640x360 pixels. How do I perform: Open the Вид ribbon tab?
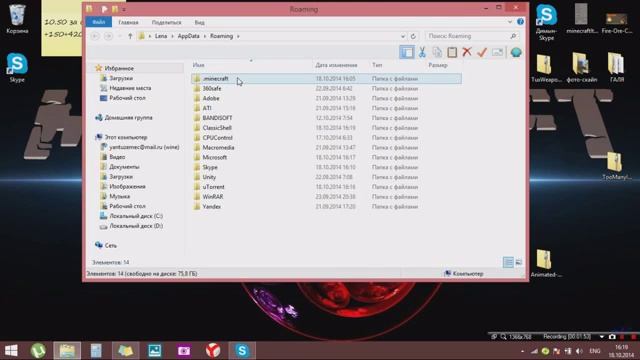coord(199,22)
